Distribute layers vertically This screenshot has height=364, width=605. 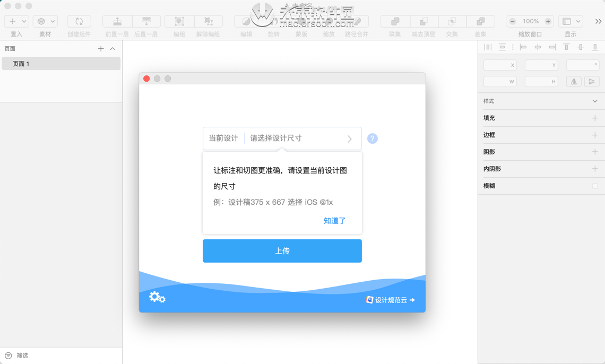click(x=502, y=47)
